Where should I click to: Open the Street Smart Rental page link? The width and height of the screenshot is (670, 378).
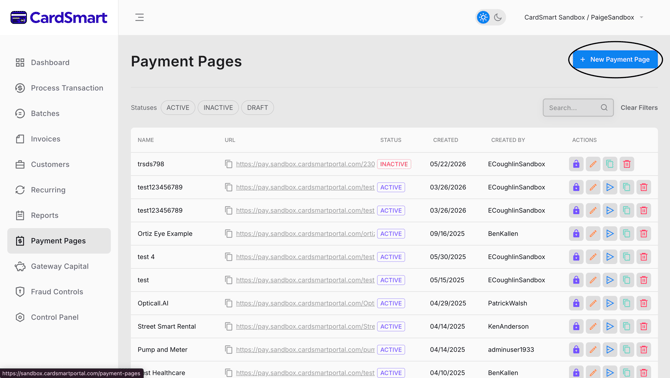[x=305, y=326]
